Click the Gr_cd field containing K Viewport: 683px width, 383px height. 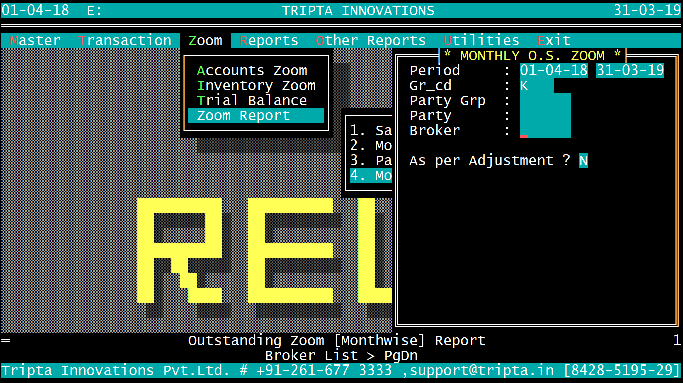tap(537, 85)
